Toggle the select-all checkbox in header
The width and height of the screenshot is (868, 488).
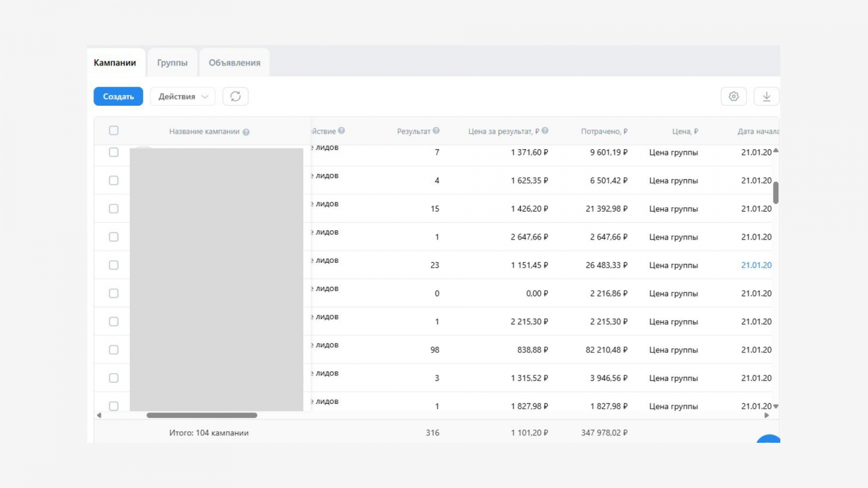click(x=113, y=131)
